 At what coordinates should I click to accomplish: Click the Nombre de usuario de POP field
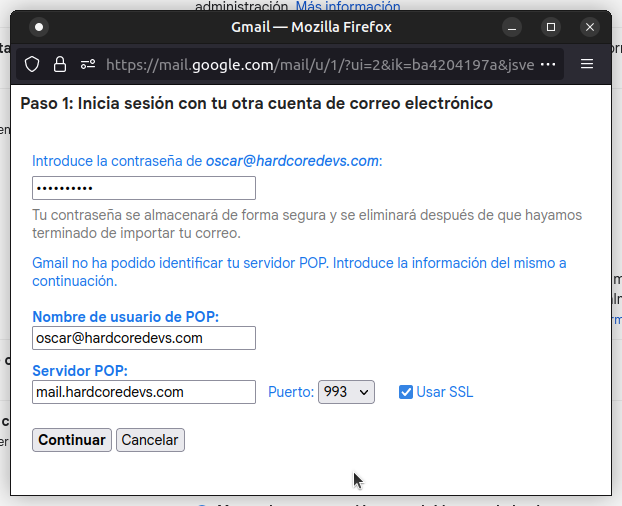click(x=143, y=338)
